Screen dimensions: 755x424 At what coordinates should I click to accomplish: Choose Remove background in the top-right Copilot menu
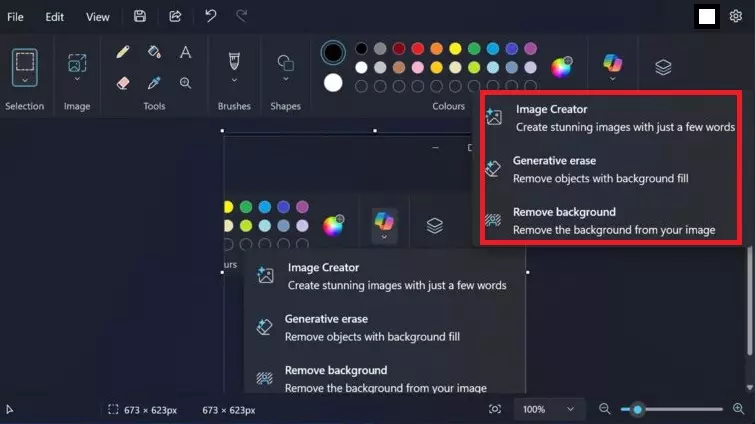[611, 221]
